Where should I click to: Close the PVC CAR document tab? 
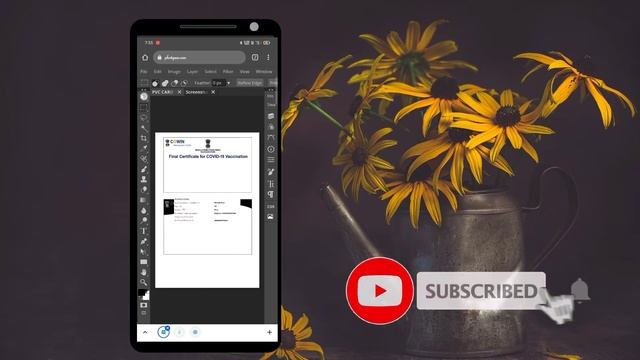179,92
